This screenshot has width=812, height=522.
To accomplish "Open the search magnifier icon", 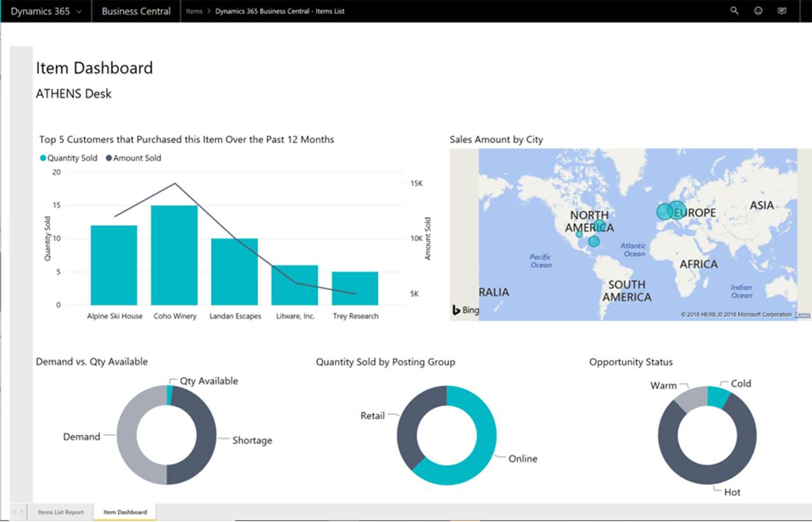I will pos(734,10).
